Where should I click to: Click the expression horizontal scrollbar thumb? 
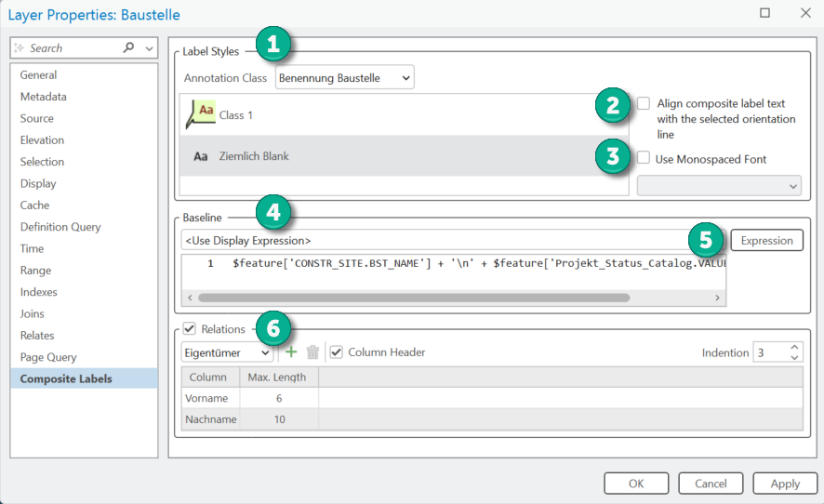[414, 298]
